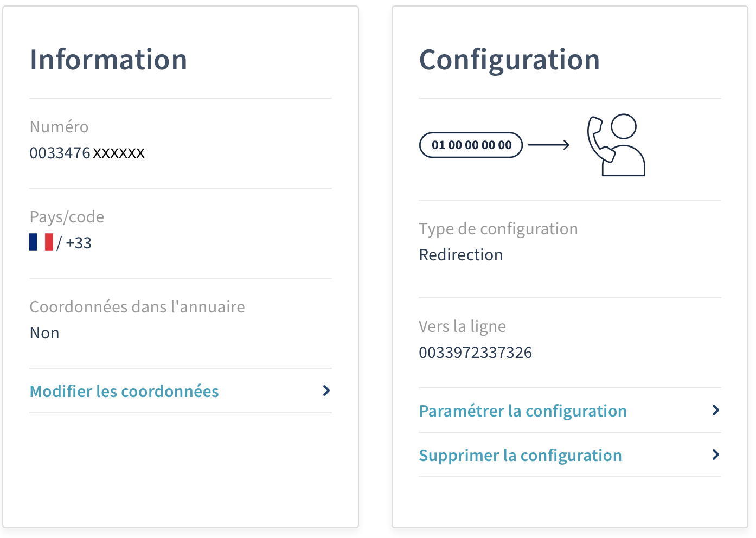Click the number value 0033476xxxxxx
This screenshot has width=756, height=538.
tap(87, 153)
